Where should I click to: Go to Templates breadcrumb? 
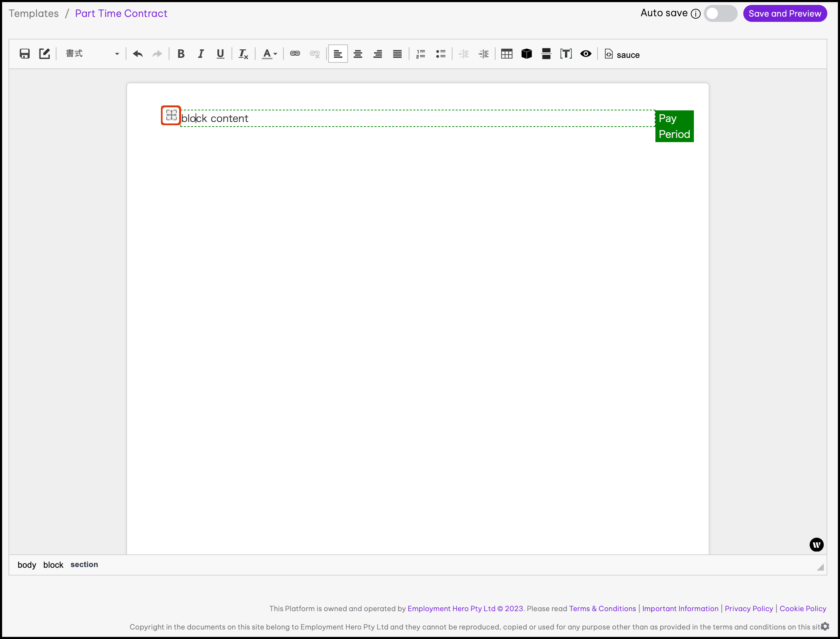point(34,14)
